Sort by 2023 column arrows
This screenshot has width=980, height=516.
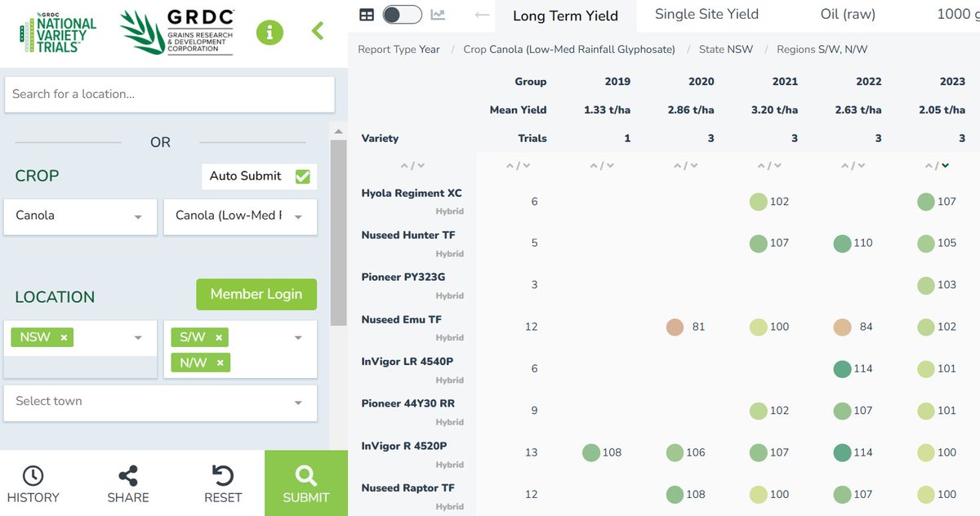(937, 166)
